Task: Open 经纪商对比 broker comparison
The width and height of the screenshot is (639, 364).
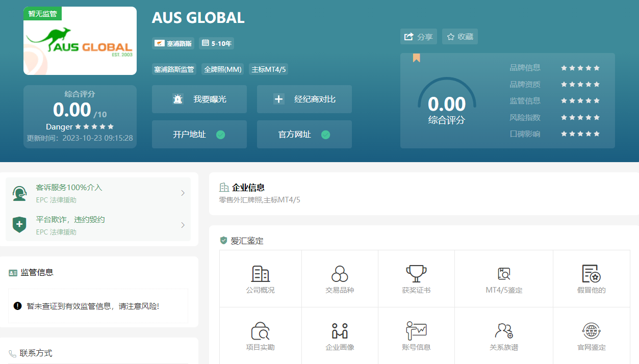Action: click(304, 99)
